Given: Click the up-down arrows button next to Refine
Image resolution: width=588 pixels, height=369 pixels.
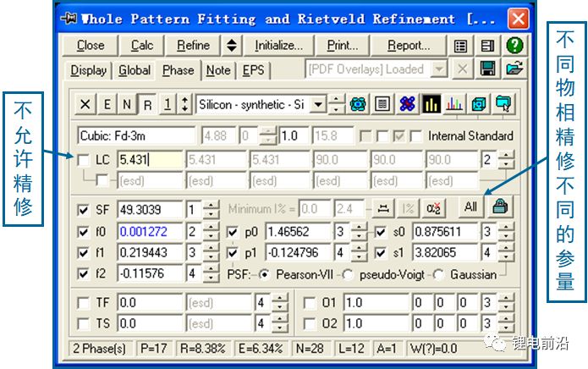Looking at the screenshot, I should [x=232, y=46].
